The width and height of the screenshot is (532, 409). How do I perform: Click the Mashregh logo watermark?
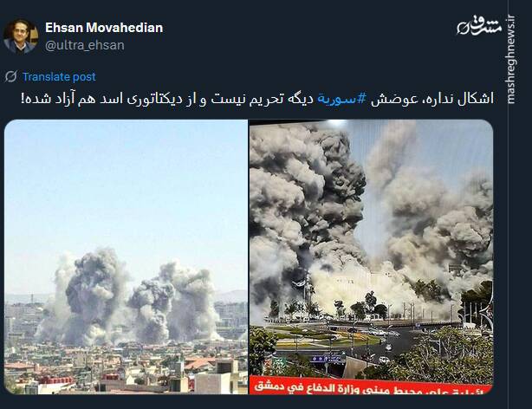coord(479,27)
